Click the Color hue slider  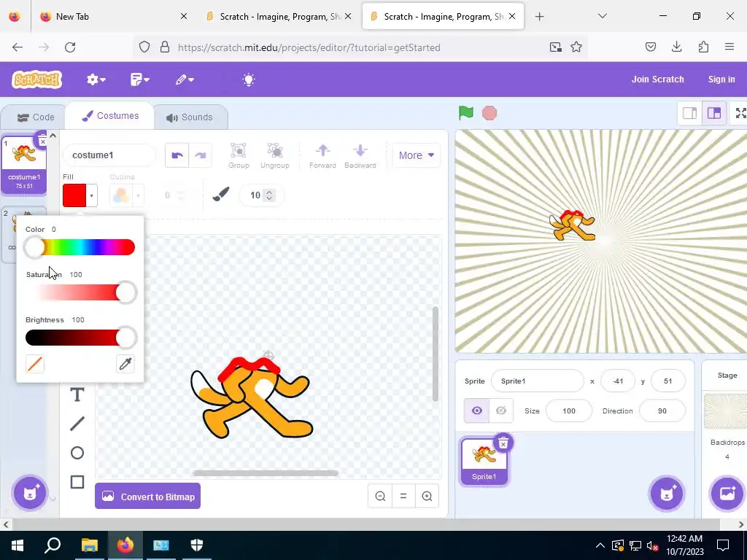point(80,247)
